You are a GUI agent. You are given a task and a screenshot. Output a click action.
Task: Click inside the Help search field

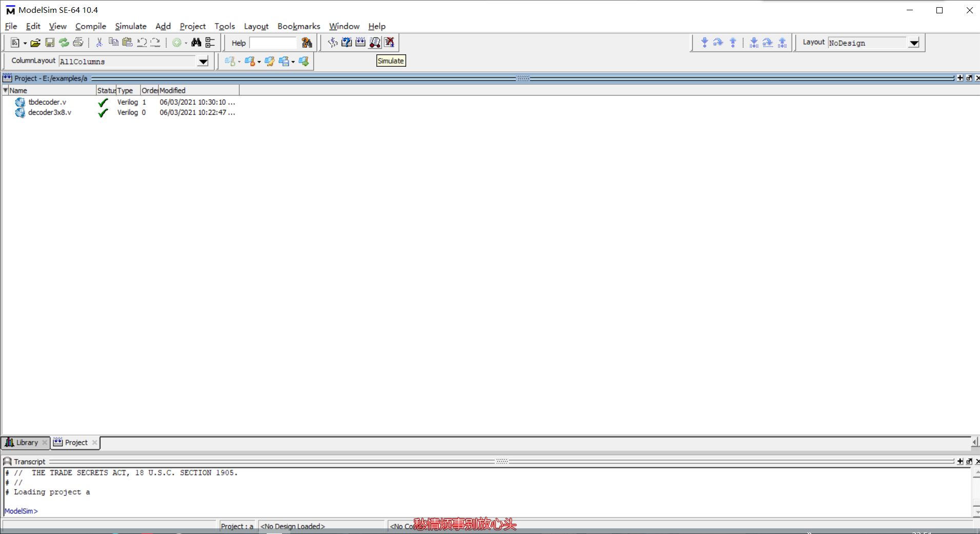tap(273, 43)
